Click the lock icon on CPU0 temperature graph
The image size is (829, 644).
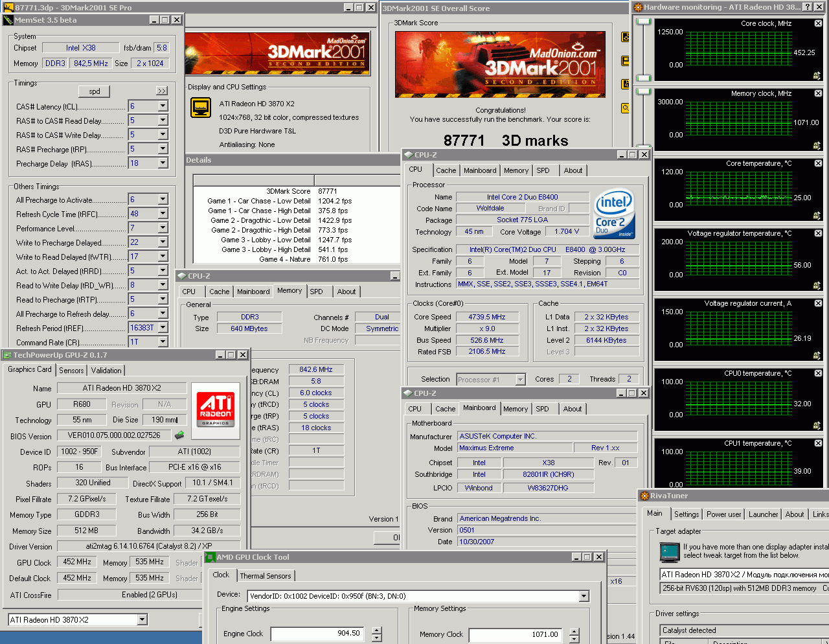tap(817, 425)
